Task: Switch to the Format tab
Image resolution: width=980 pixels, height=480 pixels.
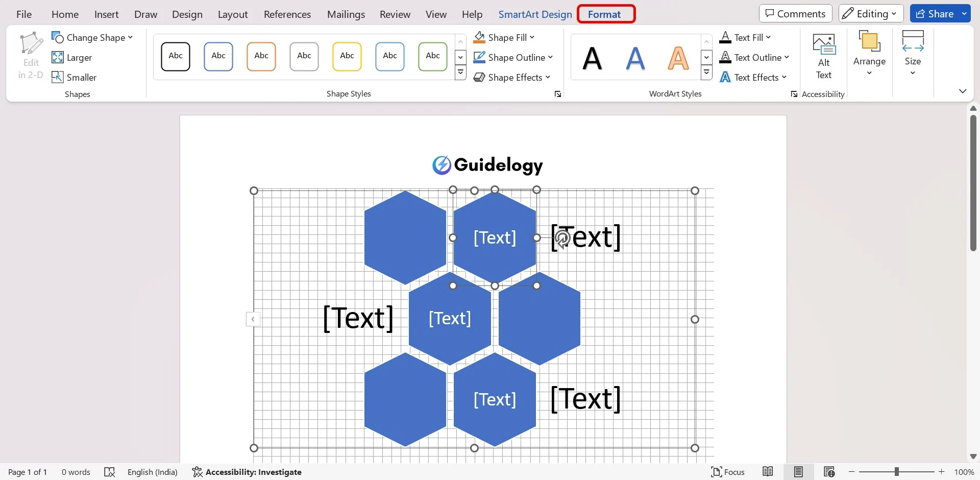Action: pyautogui.click(x=604, y=14)
